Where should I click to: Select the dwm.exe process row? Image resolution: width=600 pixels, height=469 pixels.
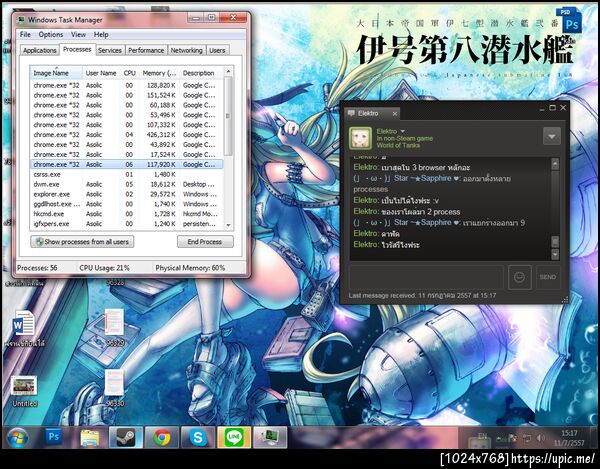[x=126, y=184]
